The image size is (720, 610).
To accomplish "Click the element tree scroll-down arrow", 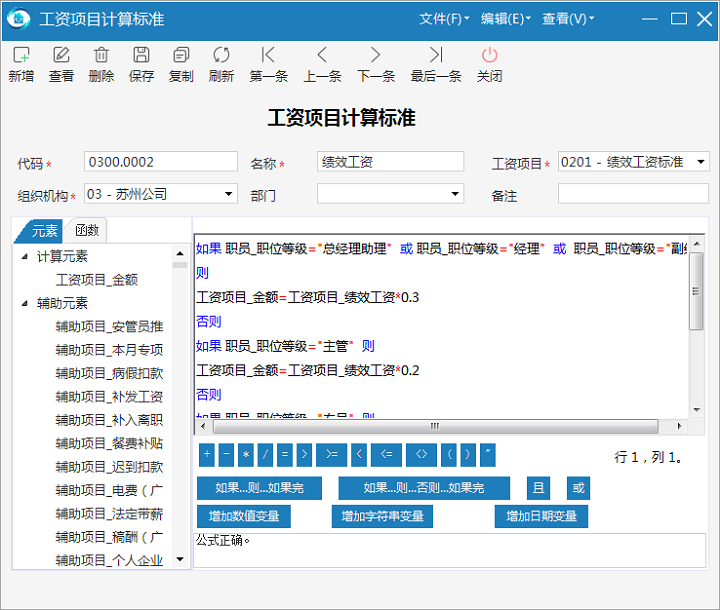I will point(180,559).
